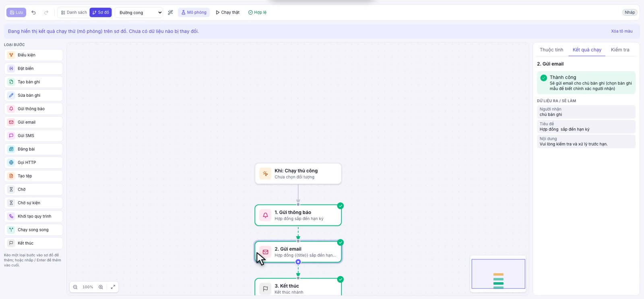Open the Kết quả chạy tab
Screen dimensions: 644x299
coord(587,50)
